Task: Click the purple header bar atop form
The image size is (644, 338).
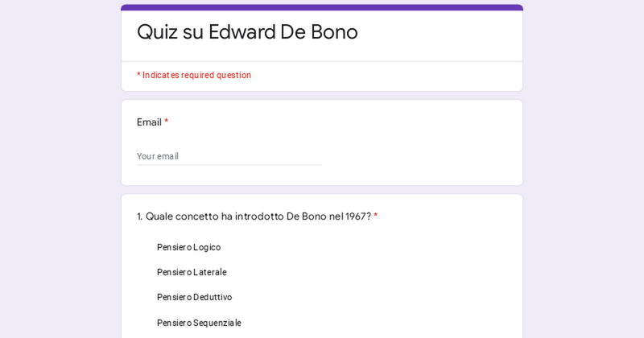Action: point(322,7)
